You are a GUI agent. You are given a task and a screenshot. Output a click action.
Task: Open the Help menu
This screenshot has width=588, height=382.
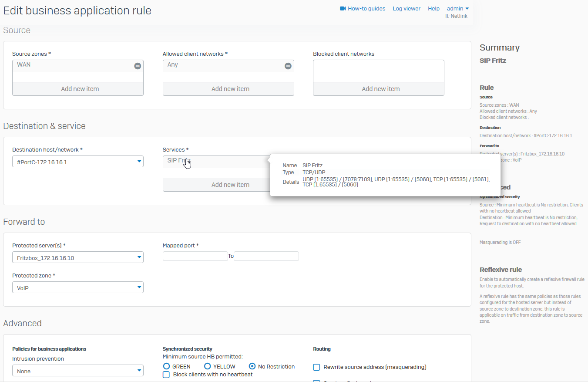[x=433, y=8]
